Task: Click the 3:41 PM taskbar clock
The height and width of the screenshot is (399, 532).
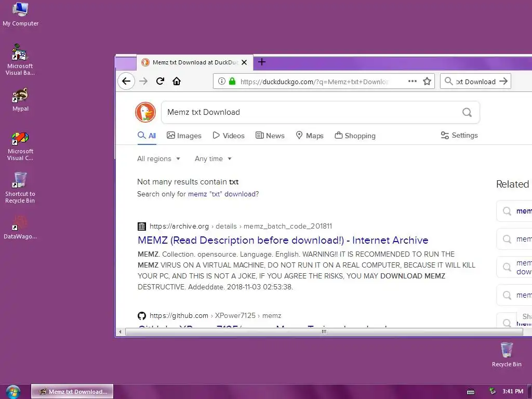Action: (x=513, y=392)
